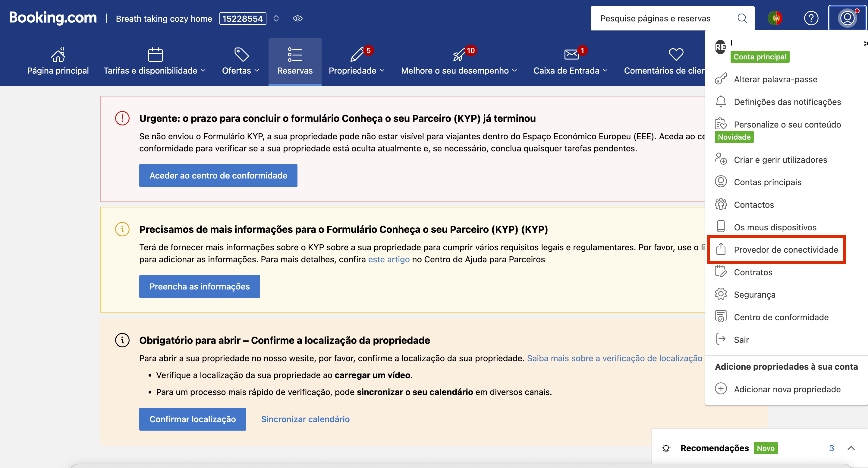Click Adicionar nova propriedade plus option
868x468 pixels.
(787, 389)
